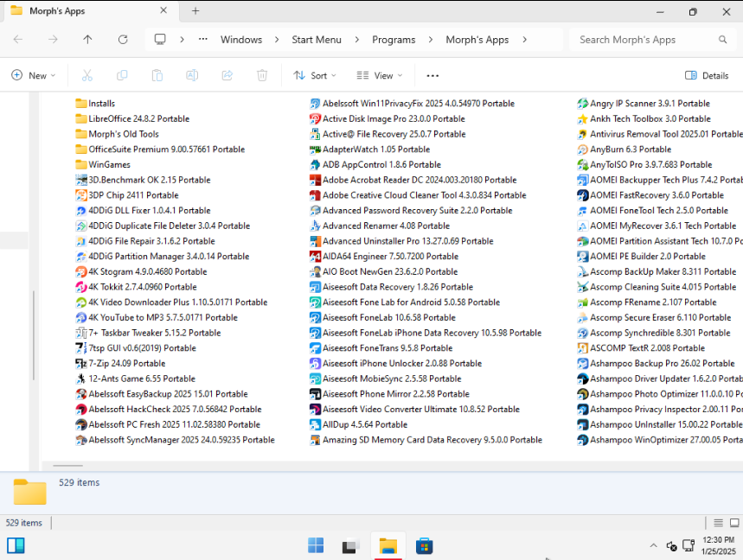Open the clock showing 12:30 PM
This screenshot has height=560, width=743.
pos(719,546)
